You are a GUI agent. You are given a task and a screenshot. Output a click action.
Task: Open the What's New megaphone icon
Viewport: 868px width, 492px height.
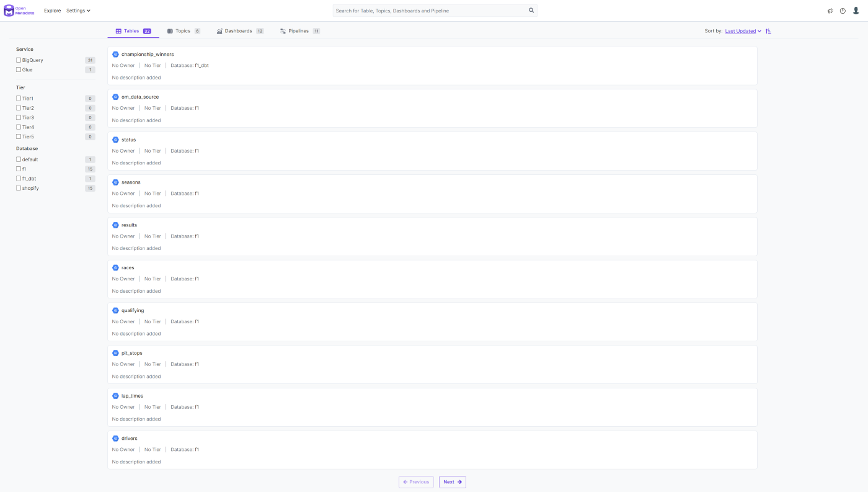coord(830,11)
